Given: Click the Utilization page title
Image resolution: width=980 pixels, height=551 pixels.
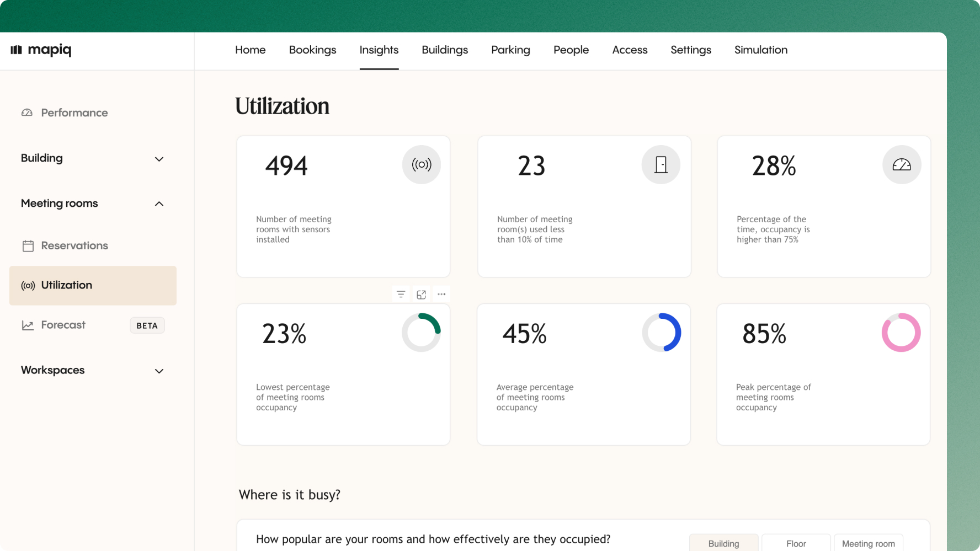Looking at the screenshot, I should [282, 106].
